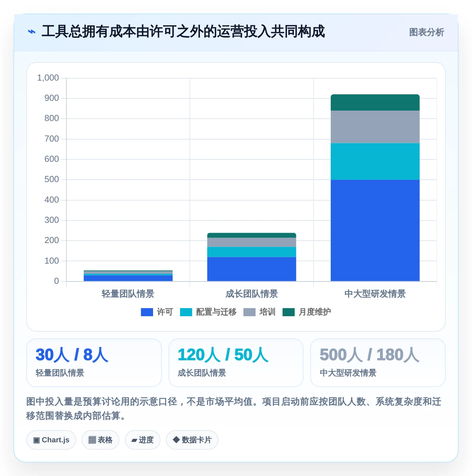Click the gray 培训 segment of 中大型研发情景 bar
The width and height of the screenshot is (472, 476).
(375, 127)
